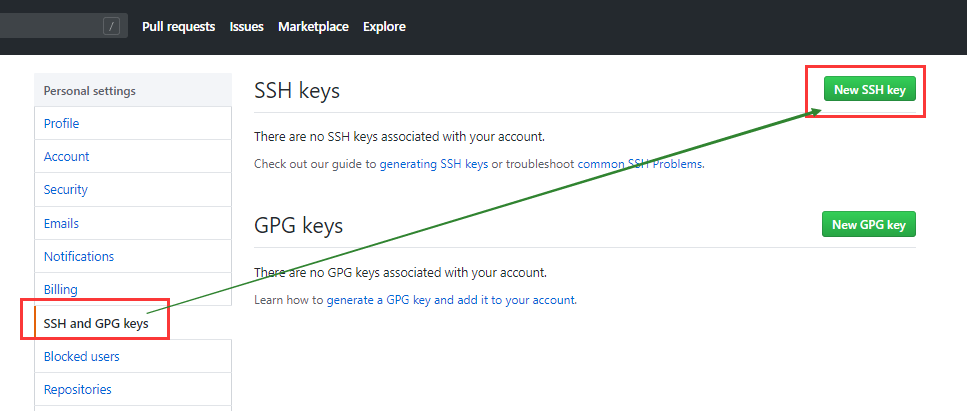Screen dimensions: 967x411
Task: Follow the generating SSH keys guide link
Action: point(434,164)
